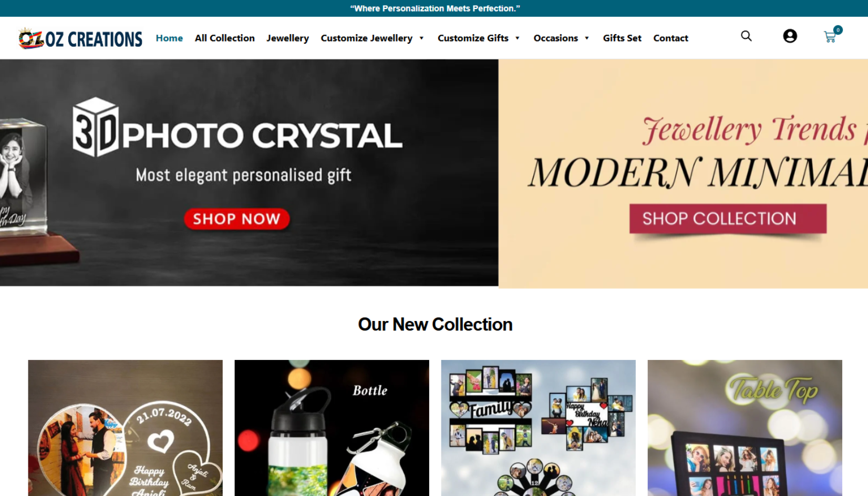Open the Table Top product thumbnail

(745, 428)
